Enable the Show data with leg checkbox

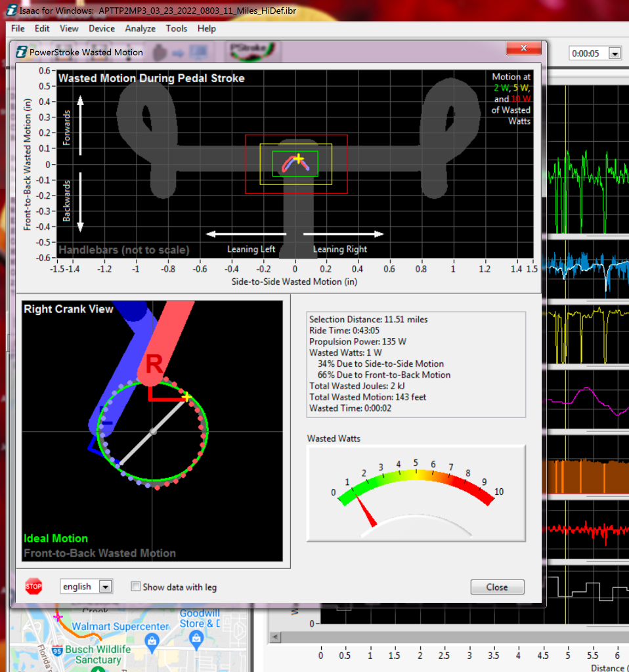click(135, 585)
